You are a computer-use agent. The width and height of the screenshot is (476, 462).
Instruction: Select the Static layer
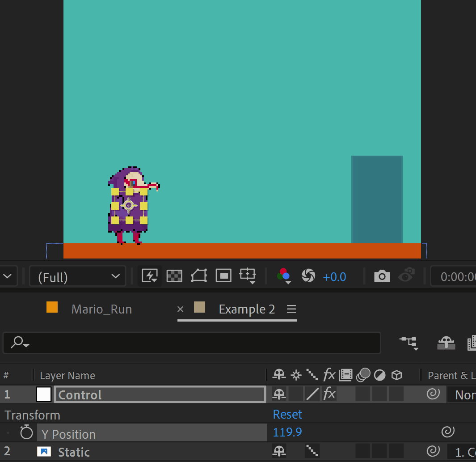click(74, 452)
